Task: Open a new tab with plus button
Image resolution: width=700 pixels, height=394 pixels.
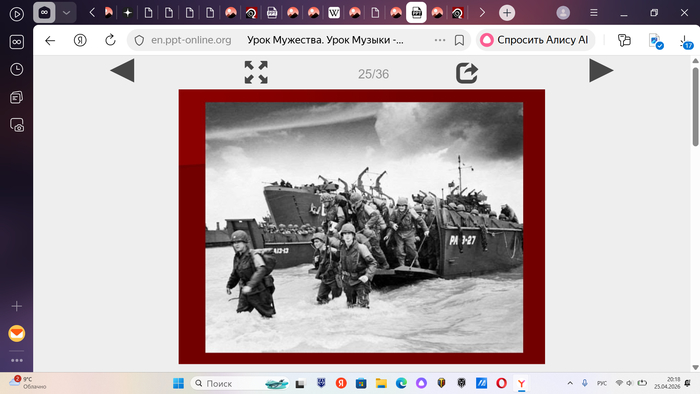Action: point(507,13)
